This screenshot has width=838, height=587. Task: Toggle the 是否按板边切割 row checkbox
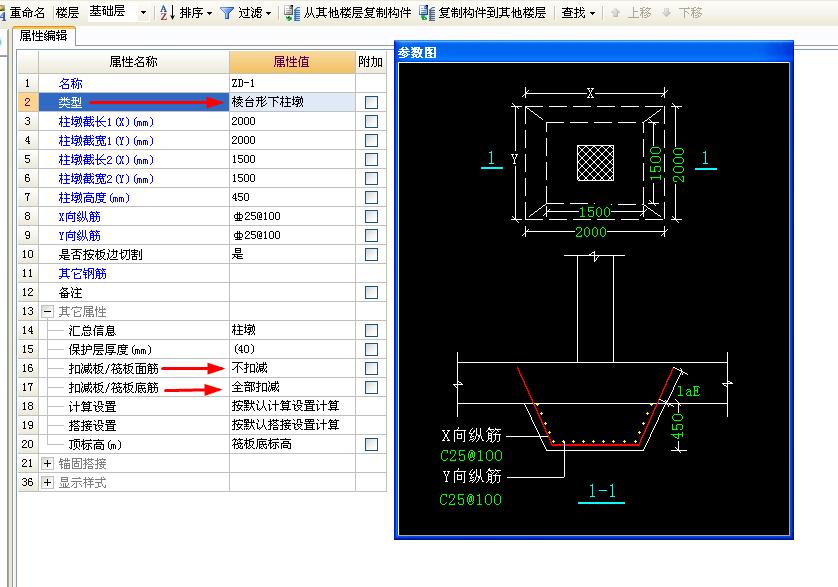click(371, 254)
